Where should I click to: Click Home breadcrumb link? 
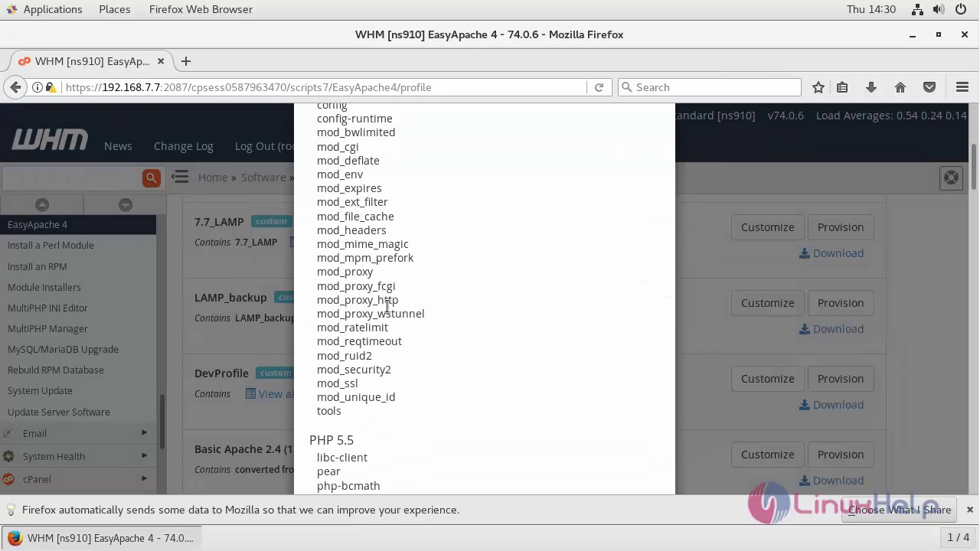(213, 178)
